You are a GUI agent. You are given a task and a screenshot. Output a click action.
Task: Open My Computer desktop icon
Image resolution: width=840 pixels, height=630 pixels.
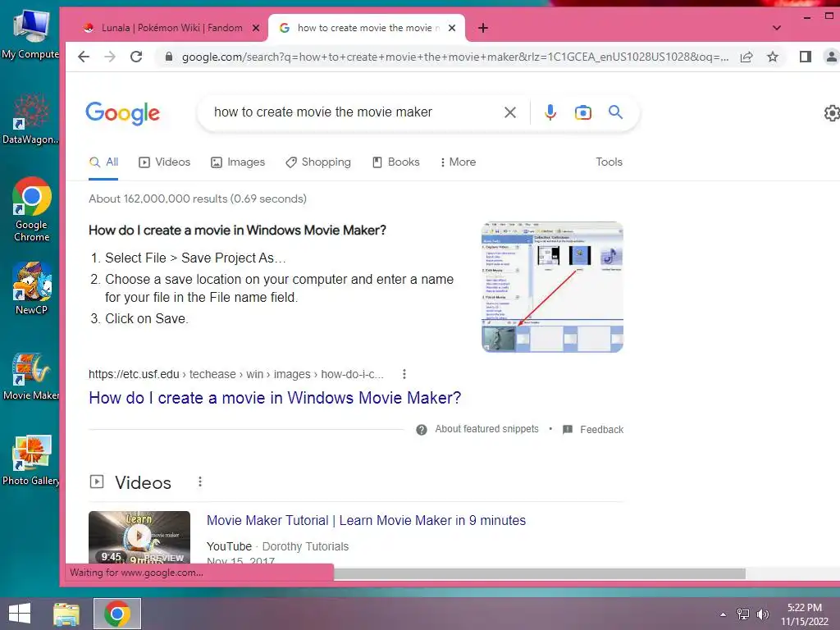[30, 33]
